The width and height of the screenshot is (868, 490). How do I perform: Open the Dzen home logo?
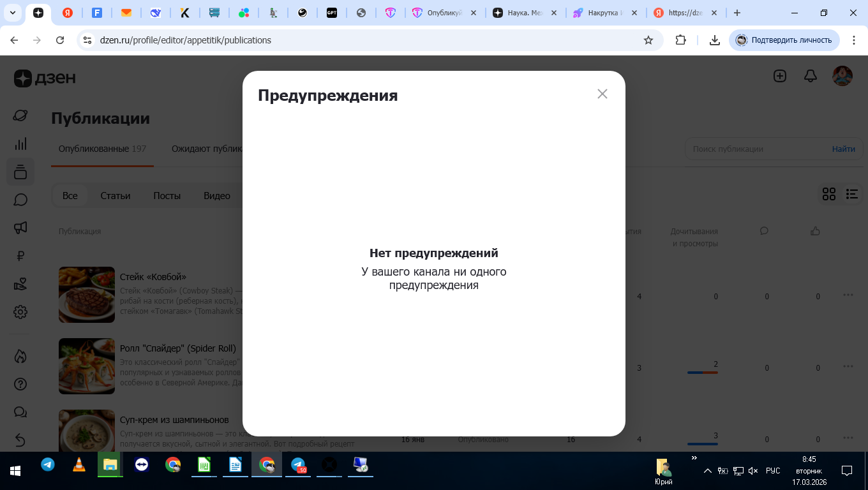point(45,78)
